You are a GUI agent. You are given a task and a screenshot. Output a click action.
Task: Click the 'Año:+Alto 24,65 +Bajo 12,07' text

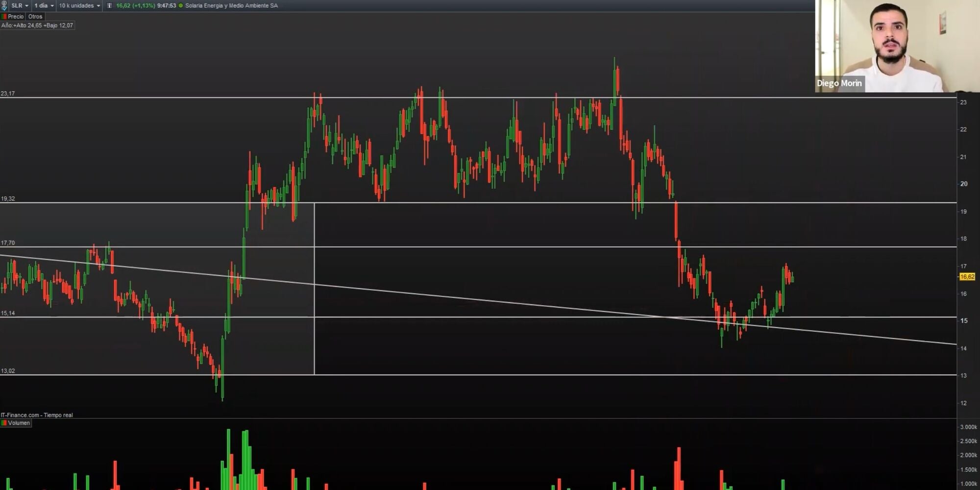tap(37, 25)
